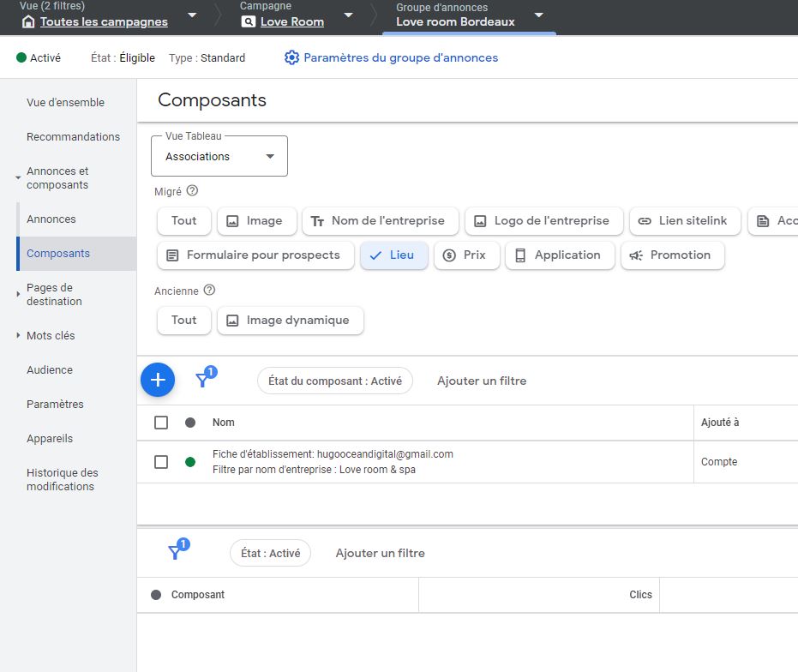The height and width of the screenshot is (672, 798).
Task: Open help icon next to Ancienne
Action: pyautogui.click(x=209, y=291)
